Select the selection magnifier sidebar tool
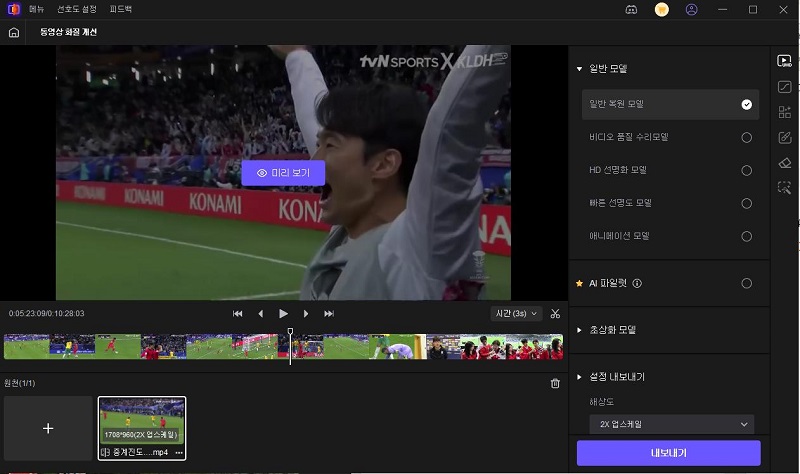This screenshot has width=800, height=474. (784, 187)
